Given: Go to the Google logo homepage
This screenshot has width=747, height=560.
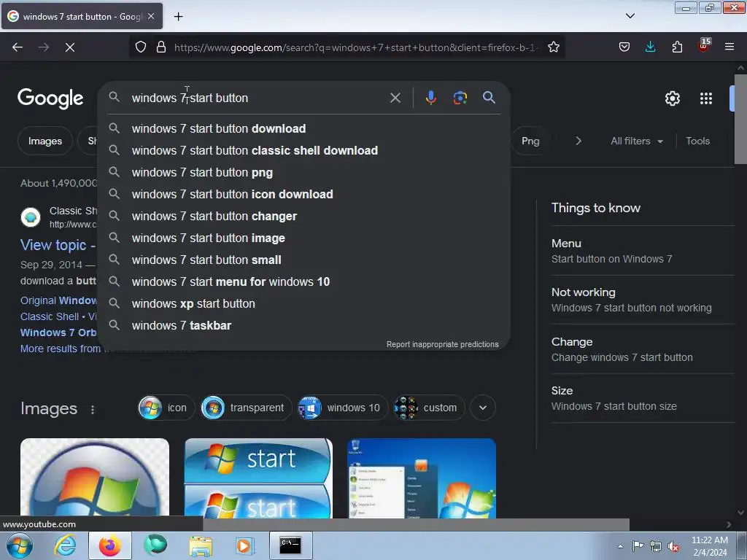Looking at the screenshot, I should [x=50, y=98].
